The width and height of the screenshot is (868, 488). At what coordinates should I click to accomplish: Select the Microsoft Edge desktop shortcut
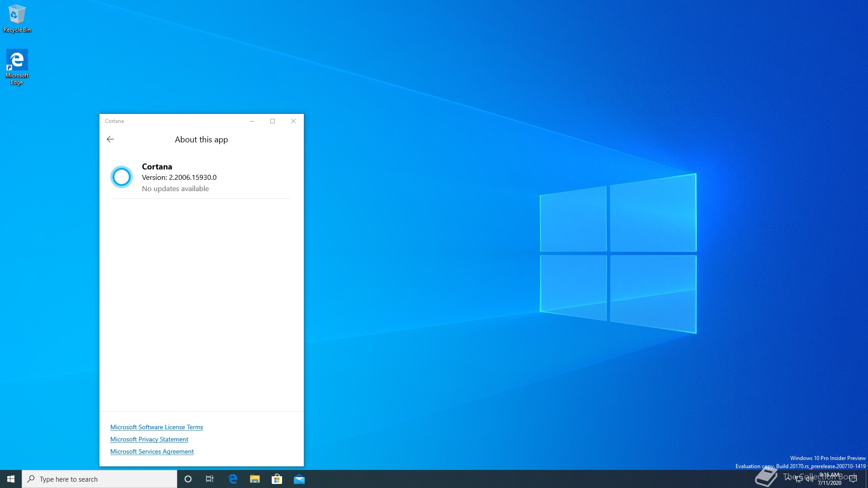click(x=17, y=67)
